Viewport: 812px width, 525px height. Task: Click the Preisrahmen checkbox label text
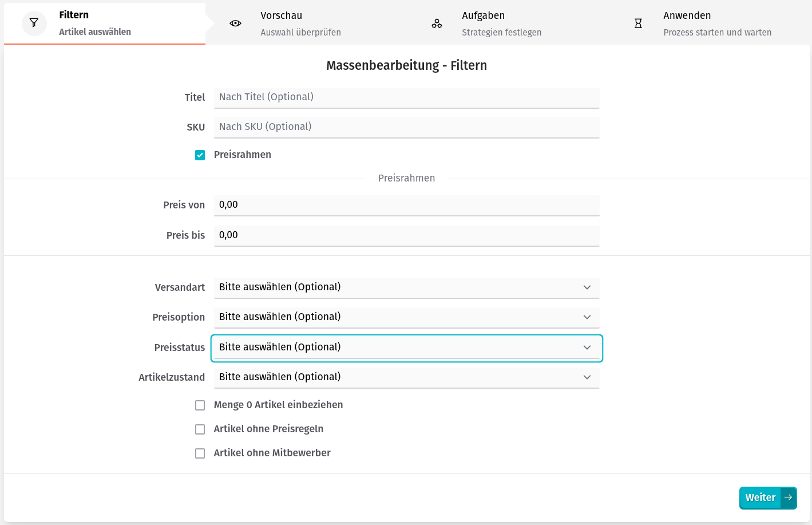tap(243, 155)
